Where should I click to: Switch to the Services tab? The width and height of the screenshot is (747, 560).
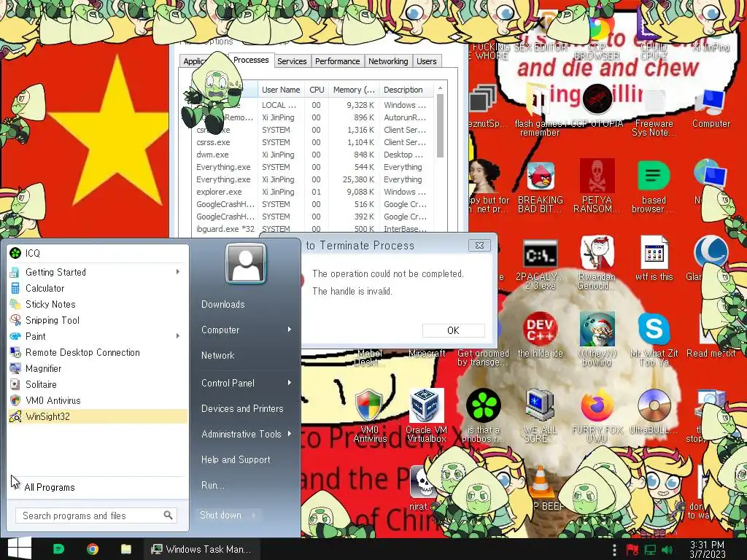click(292, 61)
